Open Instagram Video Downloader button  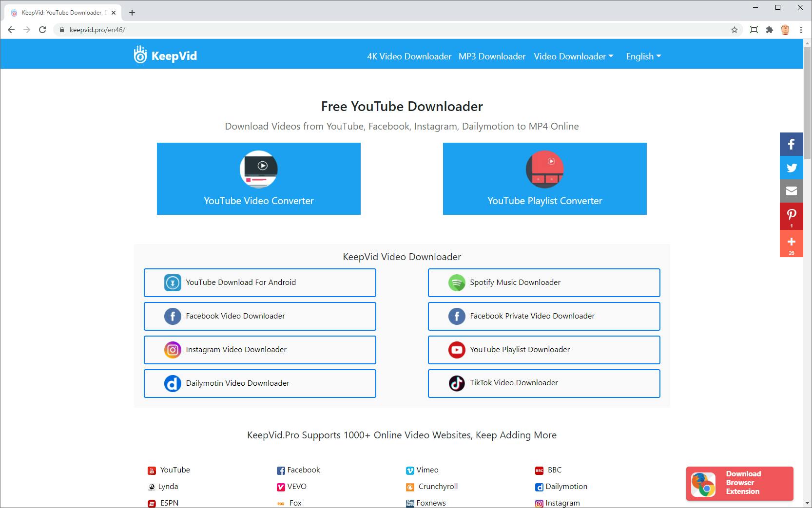click(260, 350)
